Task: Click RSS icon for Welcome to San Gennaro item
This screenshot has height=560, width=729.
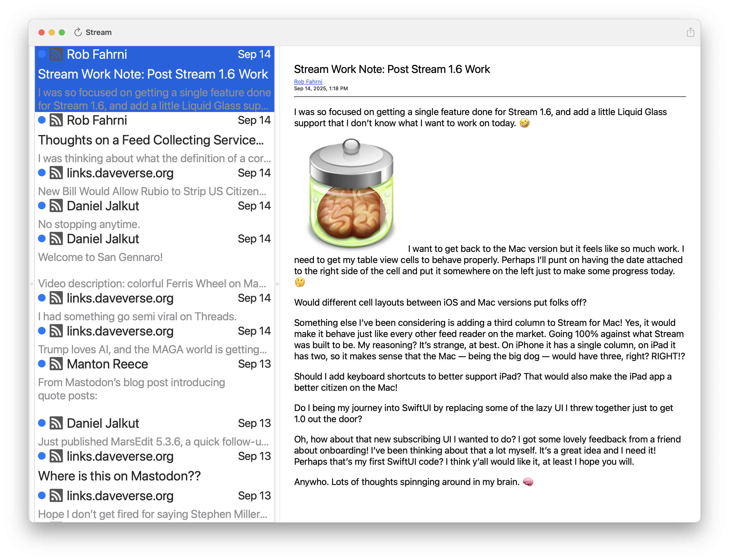Action: tap(56, 239)
